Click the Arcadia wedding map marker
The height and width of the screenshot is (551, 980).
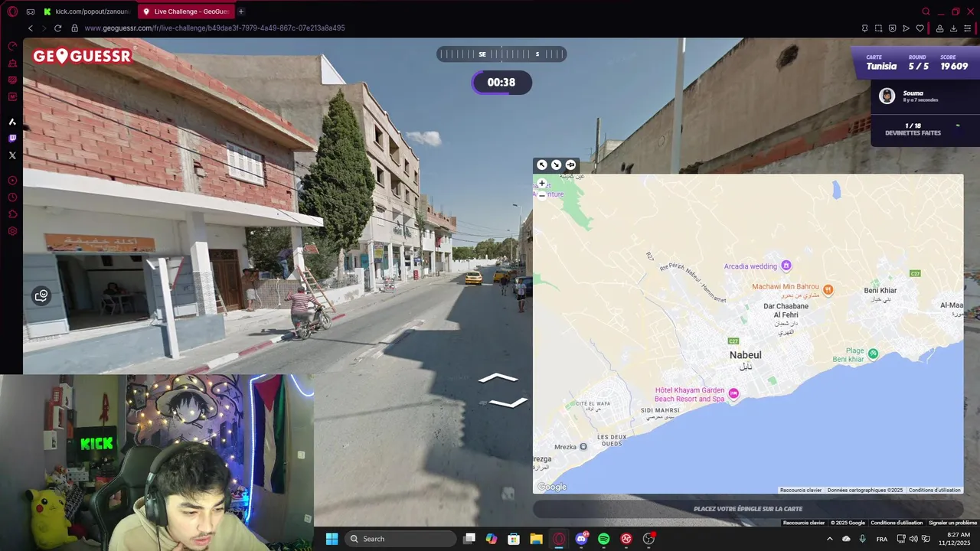point(786,266)
